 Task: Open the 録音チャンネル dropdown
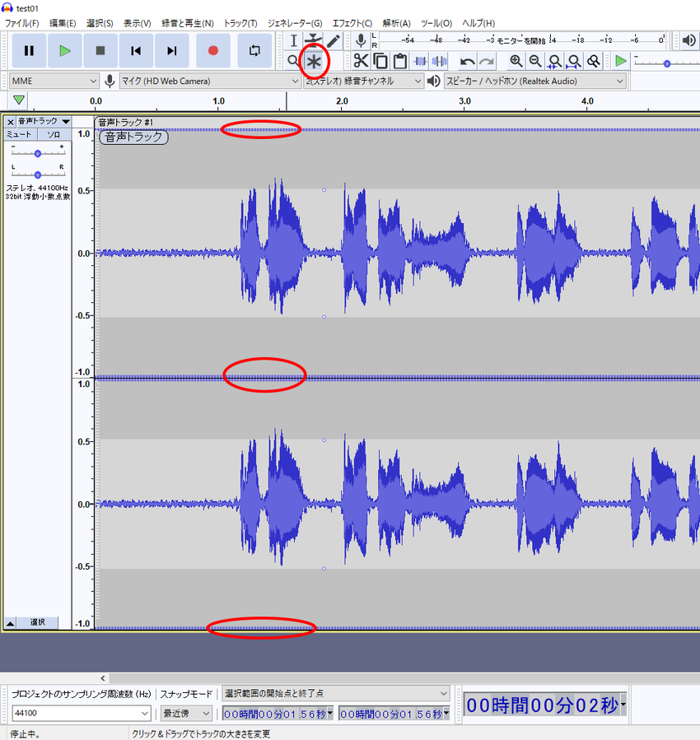(362, 81)
